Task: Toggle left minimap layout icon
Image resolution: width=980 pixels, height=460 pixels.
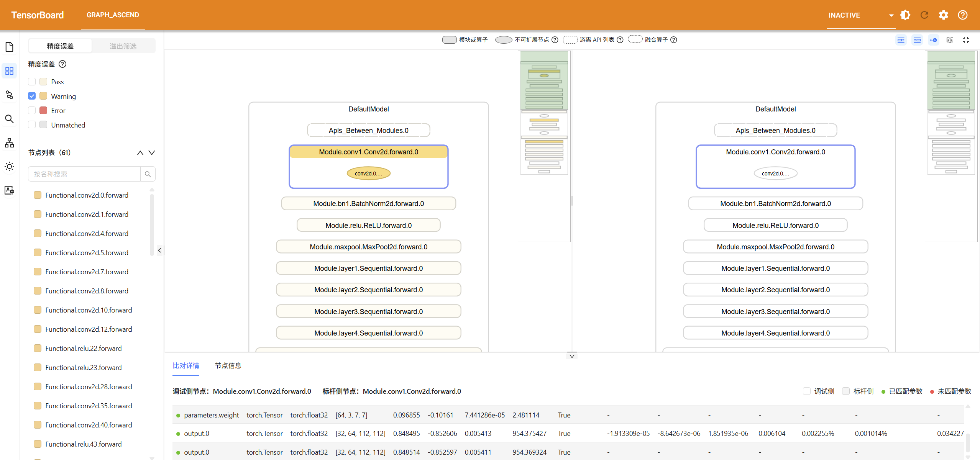Action: click(x=901, y=40)
